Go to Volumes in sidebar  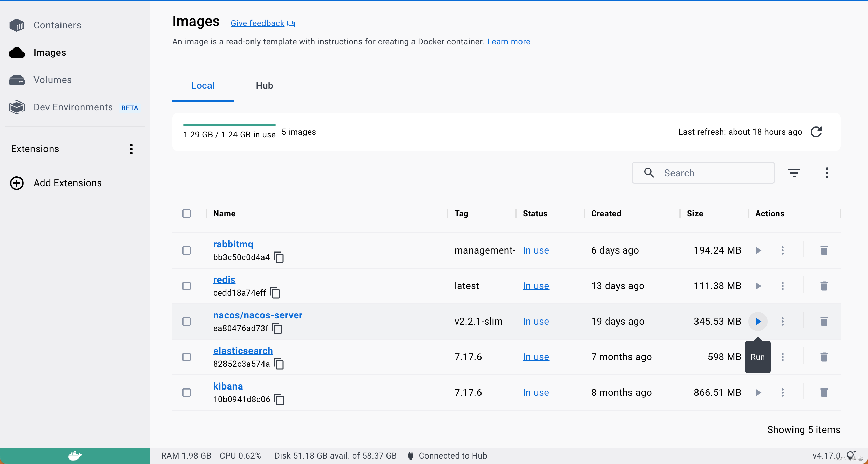click(53, 80)
